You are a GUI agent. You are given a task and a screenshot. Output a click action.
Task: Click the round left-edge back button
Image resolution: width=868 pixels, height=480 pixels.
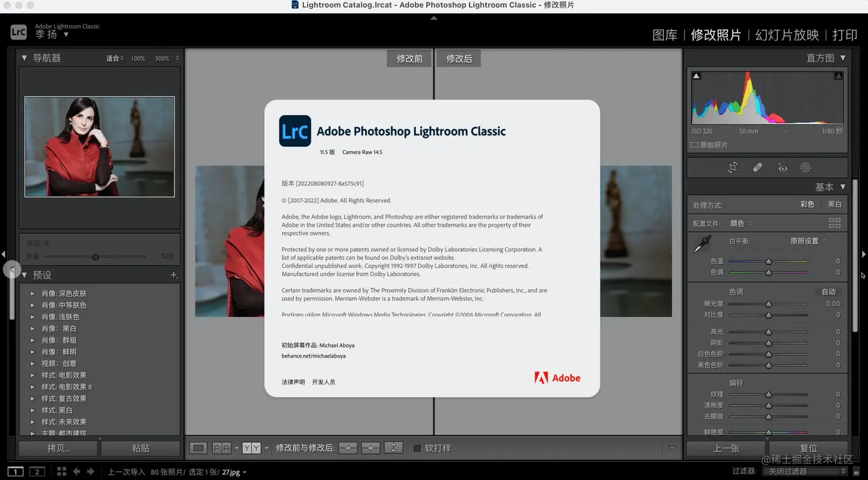pos(11,269)
